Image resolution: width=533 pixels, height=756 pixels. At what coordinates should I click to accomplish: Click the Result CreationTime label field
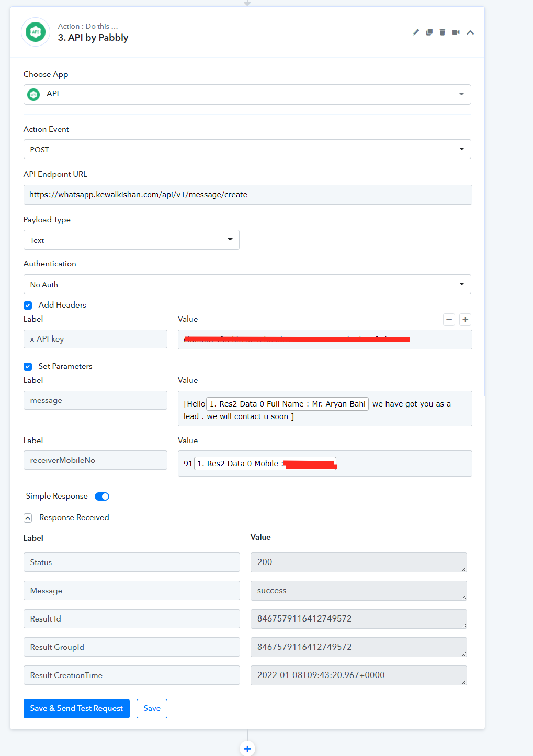click(x=132, y=675)
